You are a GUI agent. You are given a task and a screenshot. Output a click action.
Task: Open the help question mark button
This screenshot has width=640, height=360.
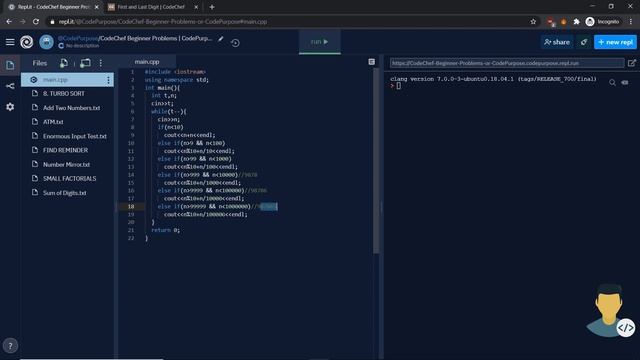click(10, 346)
